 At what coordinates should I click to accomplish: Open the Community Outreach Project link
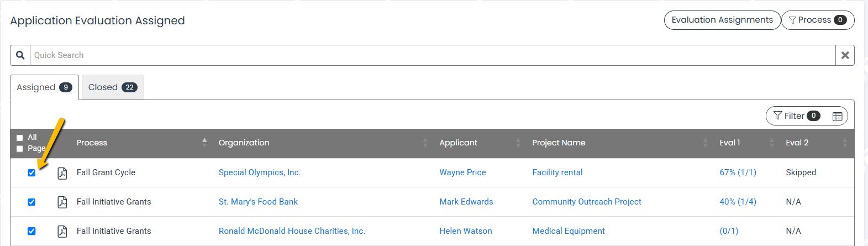tap(587, 202)
